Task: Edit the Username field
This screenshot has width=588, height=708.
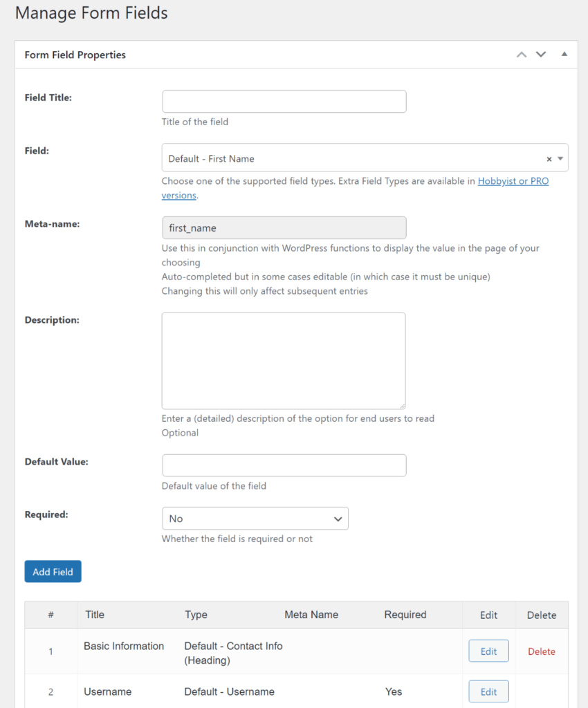Action: click(488, 691)
